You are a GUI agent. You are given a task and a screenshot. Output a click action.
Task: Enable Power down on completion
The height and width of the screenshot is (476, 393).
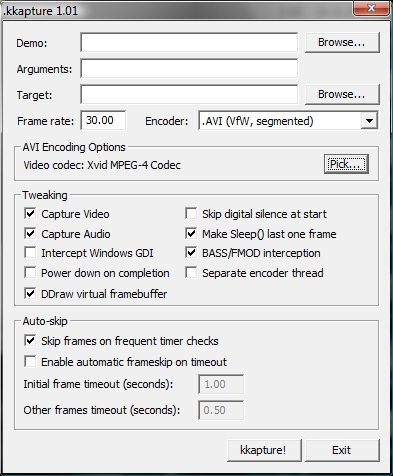[x=30, y=273]
